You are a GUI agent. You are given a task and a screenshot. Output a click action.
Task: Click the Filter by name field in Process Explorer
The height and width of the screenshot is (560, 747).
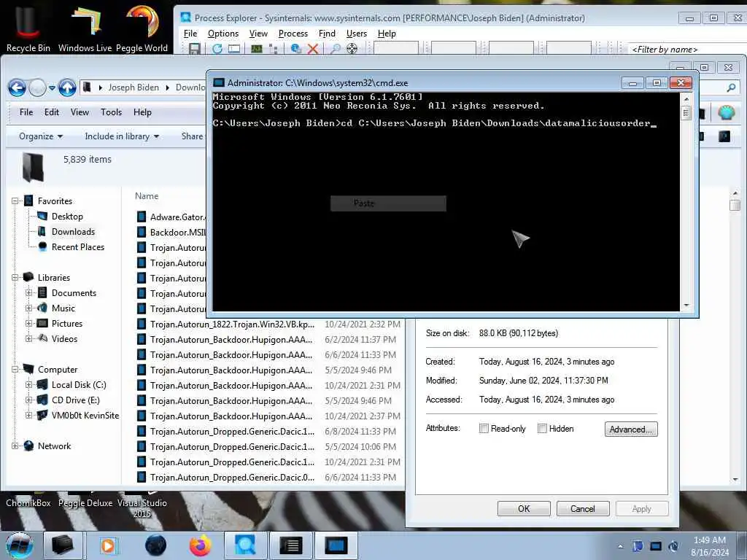click(689, 49)
